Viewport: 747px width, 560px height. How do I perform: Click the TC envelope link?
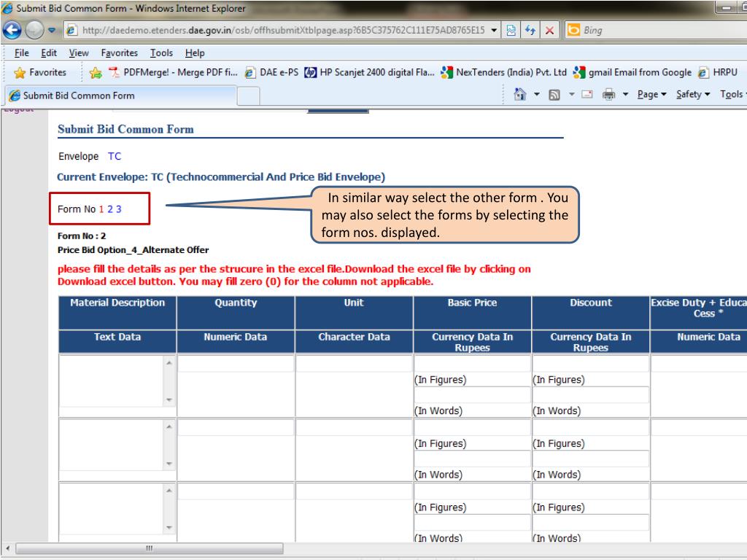click(x=115, y=156)
